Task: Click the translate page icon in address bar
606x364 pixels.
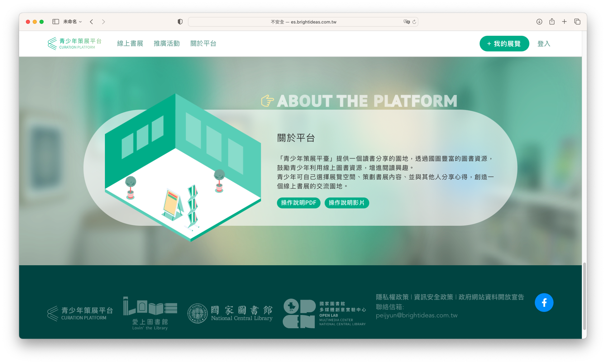Action: pos(406,22)
